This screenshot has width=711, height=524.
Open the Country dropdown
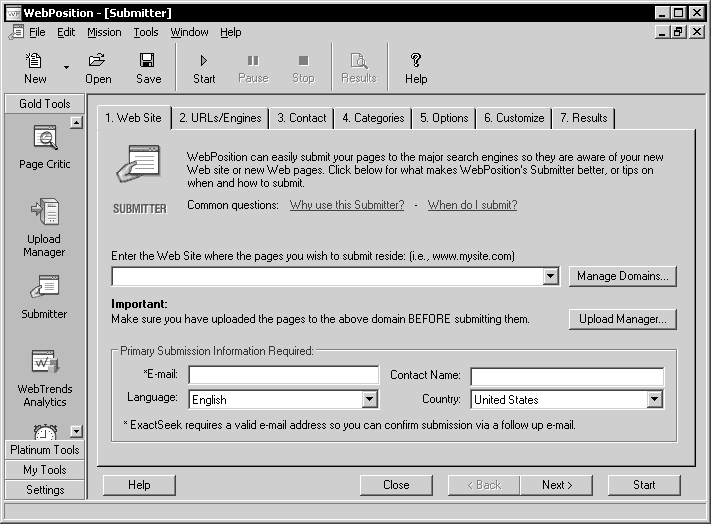[654, 399]
